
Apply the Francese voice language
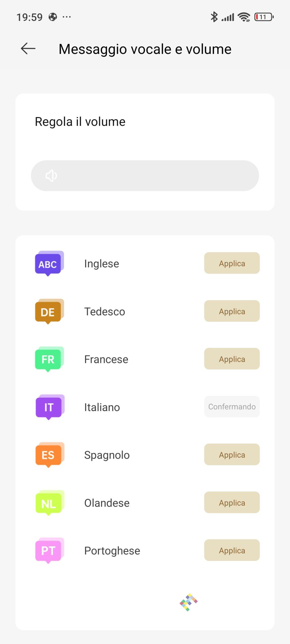232,359
